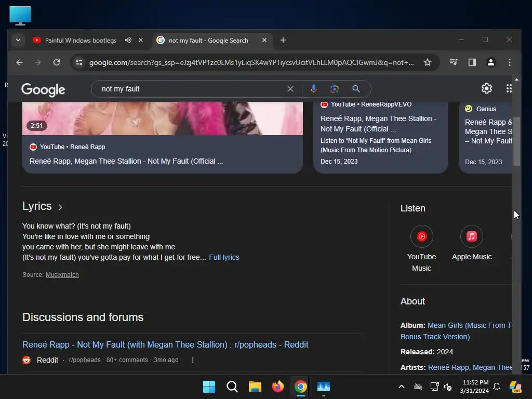Open the ReneeRappVEVO Not My Fault result card
This screenshot has height=399, width=532.
coord(381,137)
